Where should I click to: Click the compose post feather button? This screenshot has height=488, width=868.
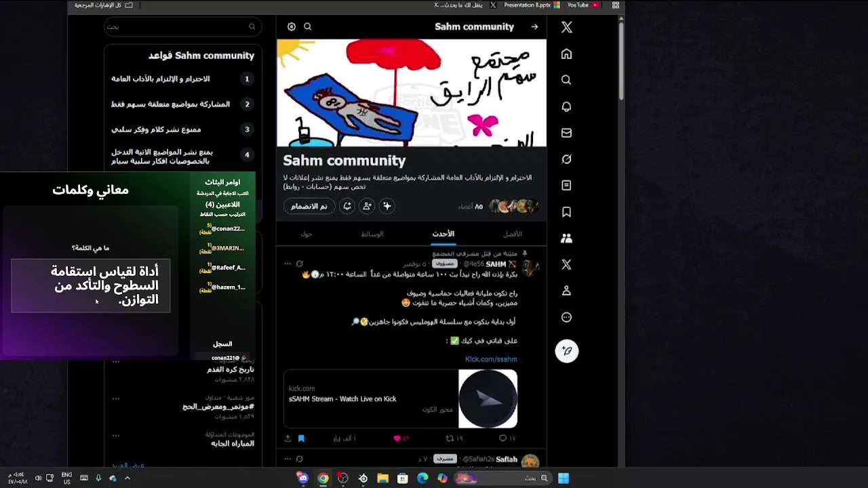567,351
